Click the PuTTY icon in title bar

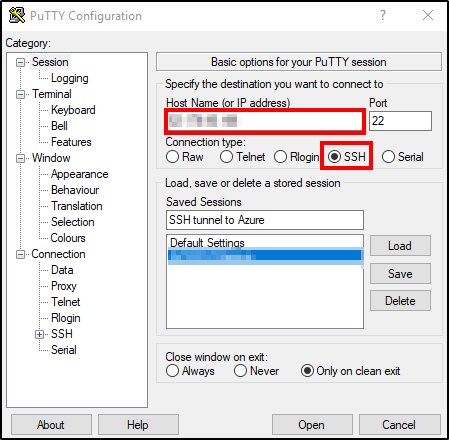pos(17,15)
